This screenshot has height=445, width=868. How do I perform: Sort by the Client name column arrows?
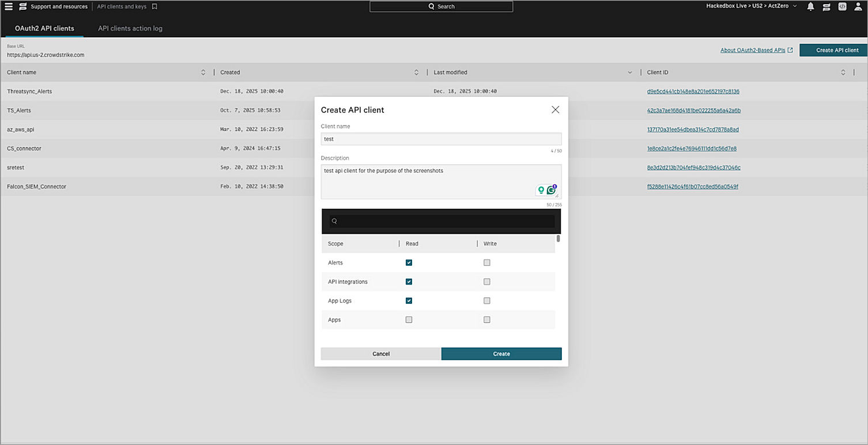point(203,73)
